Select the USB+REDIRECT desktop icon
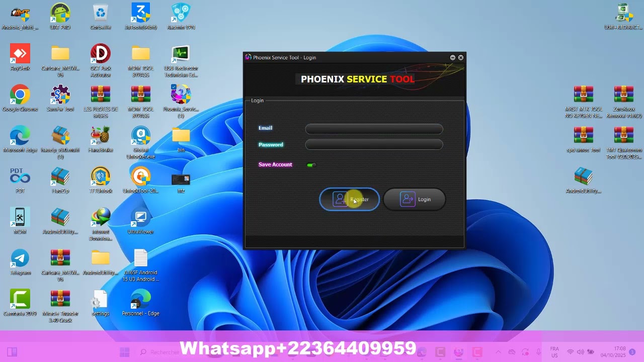Viewport: 644px width, 362px height. 624,17
